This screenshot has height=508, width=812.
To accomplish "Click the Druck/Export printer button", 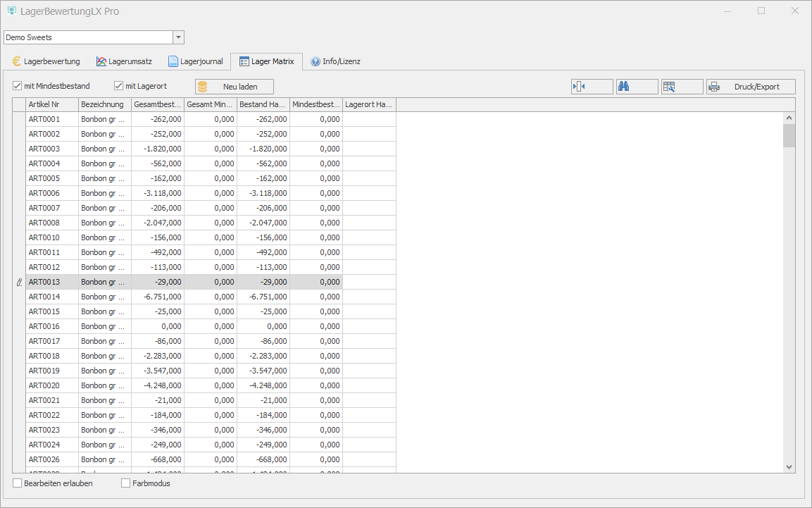I will [751, 87].
